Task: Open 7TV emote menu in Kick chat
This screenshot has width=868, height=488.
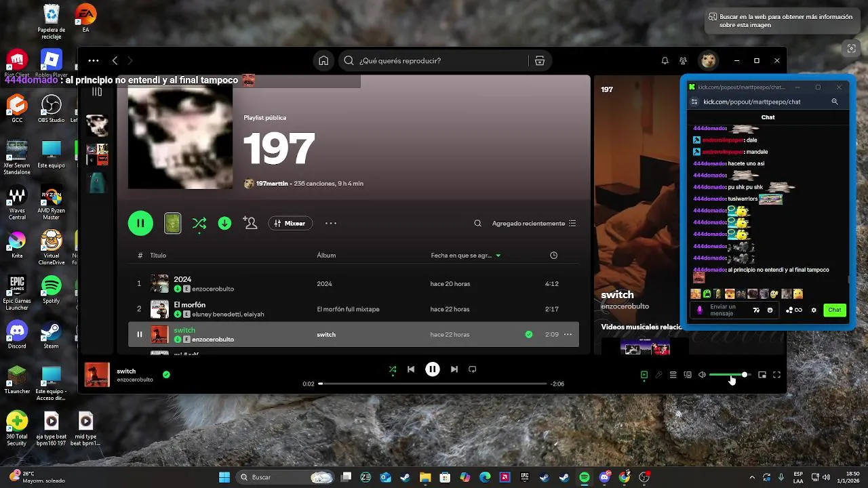Action: click(x=756, y=310)
